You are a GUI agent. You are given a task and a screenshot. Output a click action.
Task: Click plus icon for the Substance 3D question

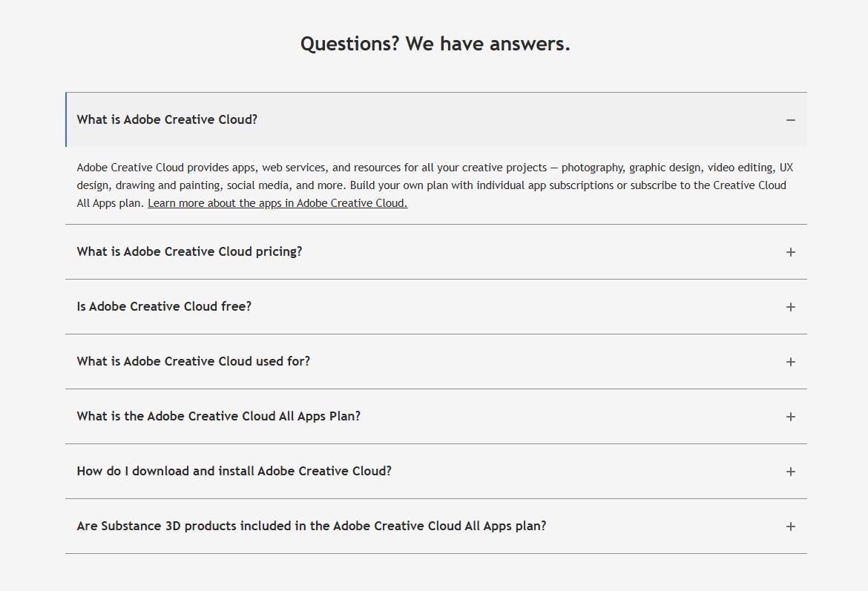point(791,526)
